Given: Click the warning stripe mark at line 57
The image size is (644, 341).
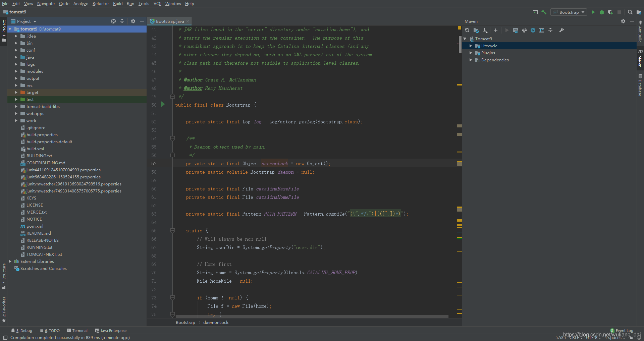Looking at the screenshot, I should [460, 164].
